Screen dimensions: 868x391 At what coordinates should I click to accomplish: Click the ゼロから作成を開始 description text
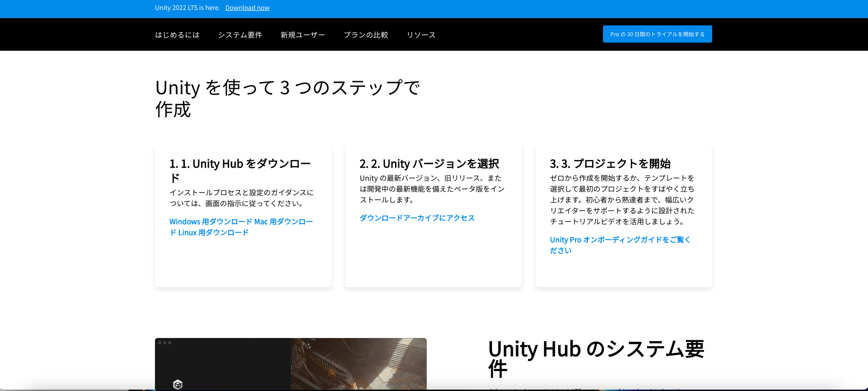coord(622,200)
